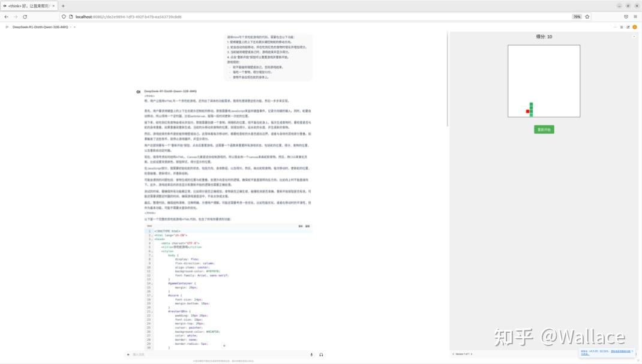Go back using browser back arrow
This screenshot has height=364, width=642.
[6, 17]
